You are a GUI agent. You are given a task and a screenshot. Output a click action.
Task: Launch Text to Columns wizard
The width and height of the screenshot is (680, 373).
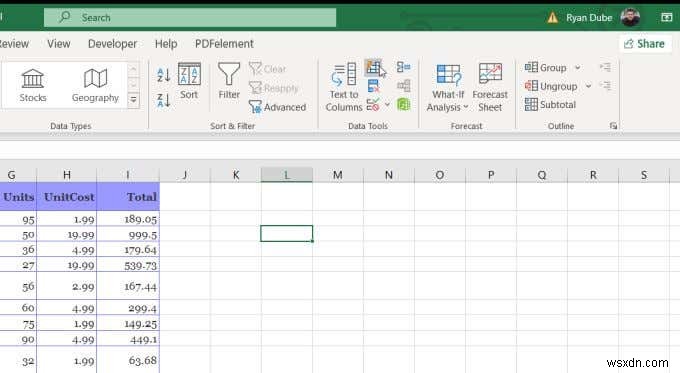click(x=344, y=88)
